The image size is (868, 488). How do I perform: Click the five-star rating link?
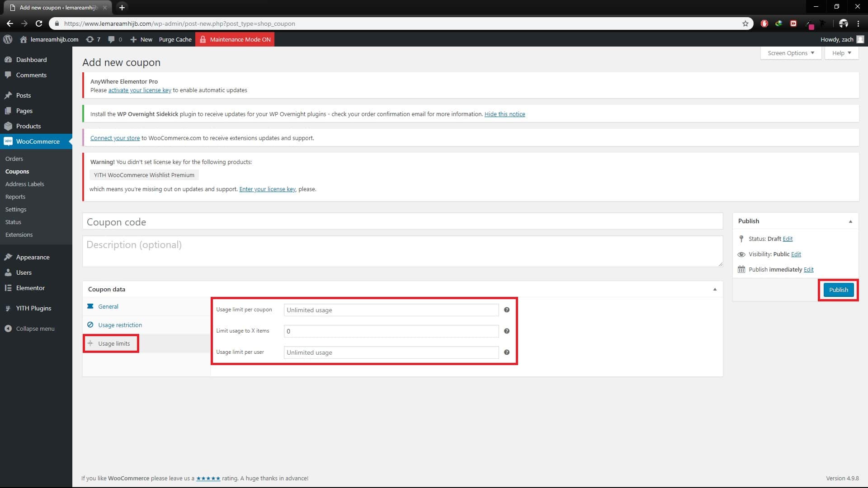(x=208, y=478)
